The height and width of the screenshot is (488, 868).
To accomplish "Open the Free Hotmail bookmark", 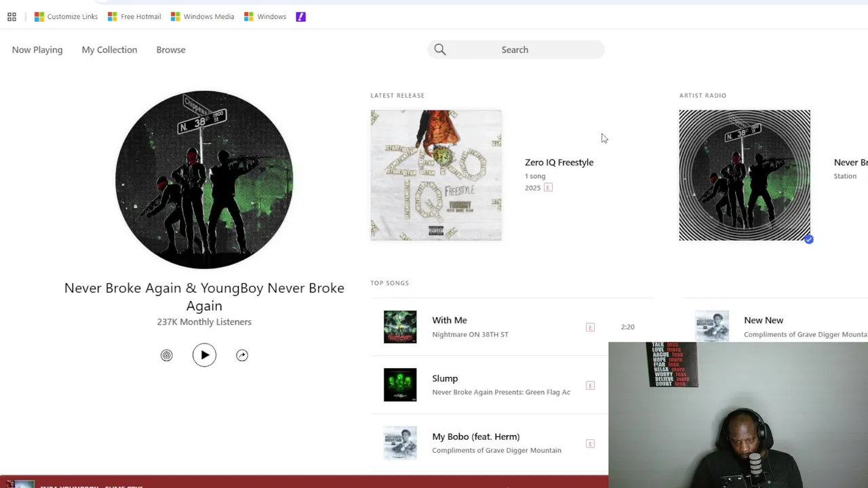I will (134, 17).
